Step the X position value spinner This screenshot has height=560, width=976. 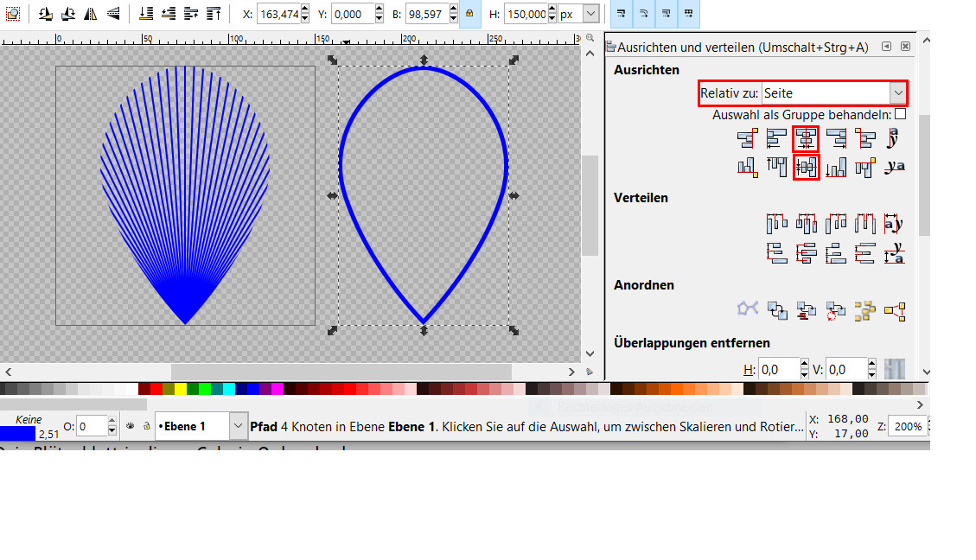point(304,14)
